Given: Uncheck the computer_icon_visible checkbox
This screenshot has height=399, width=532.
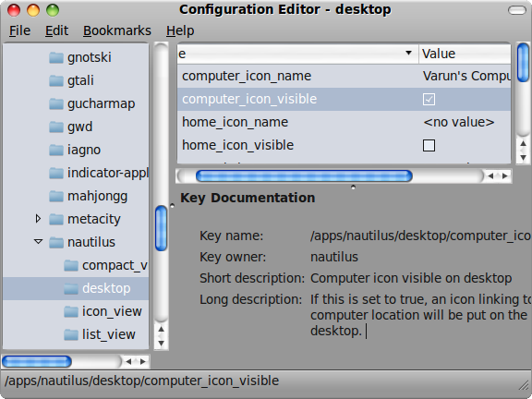Looking at the screenshot, I should coord(429,100).
